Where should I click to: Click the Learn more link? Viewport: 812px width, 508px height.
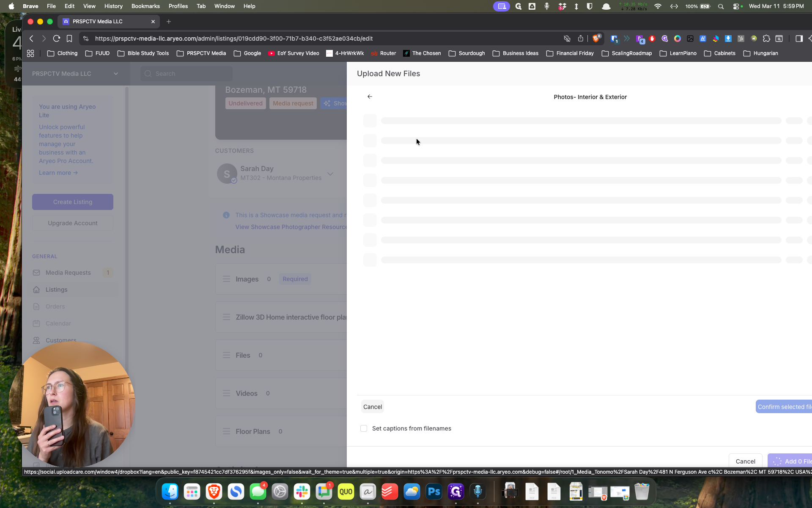coord(58,173)
